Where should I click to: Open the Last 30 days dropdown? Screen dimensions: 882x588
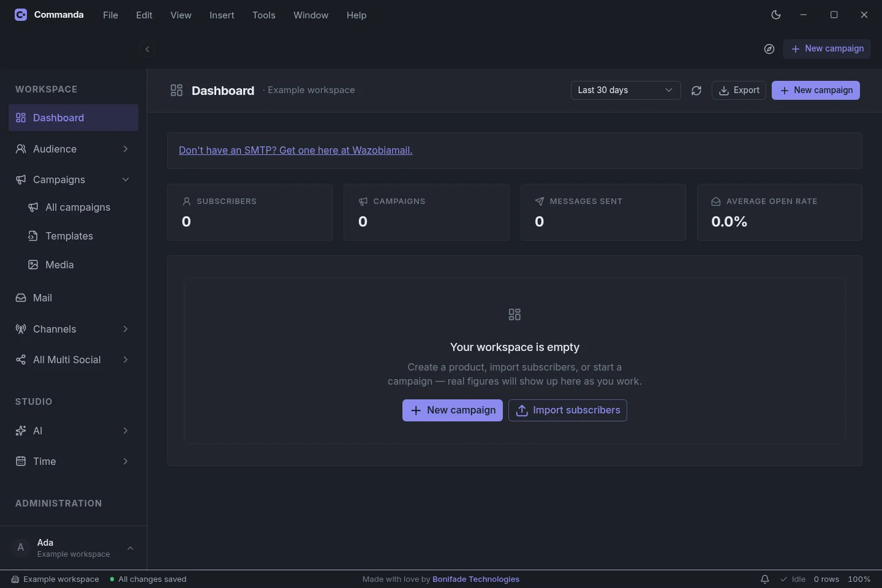tap(625, 91)
